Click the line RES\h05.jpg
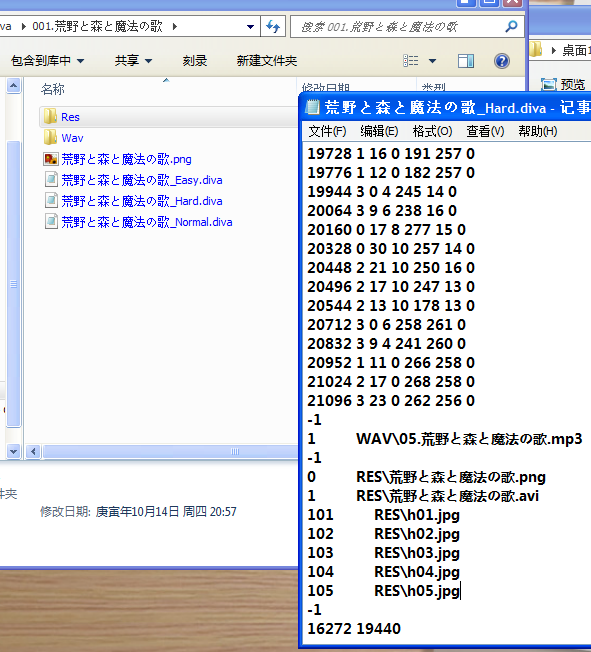 tap(417, 591)
